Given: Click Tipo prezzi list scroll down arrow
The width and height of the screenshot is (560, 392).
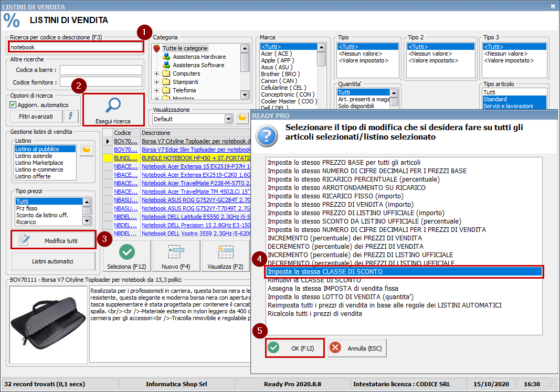Looking at the screenshot, I should click(87, 221).
